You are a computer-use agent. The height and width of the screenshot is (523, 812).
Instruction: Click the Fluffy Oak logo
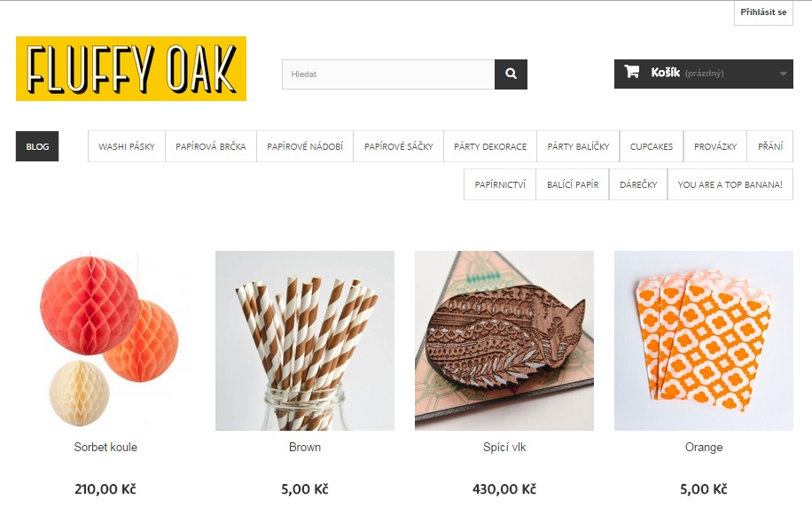click(x=131, y=68)
